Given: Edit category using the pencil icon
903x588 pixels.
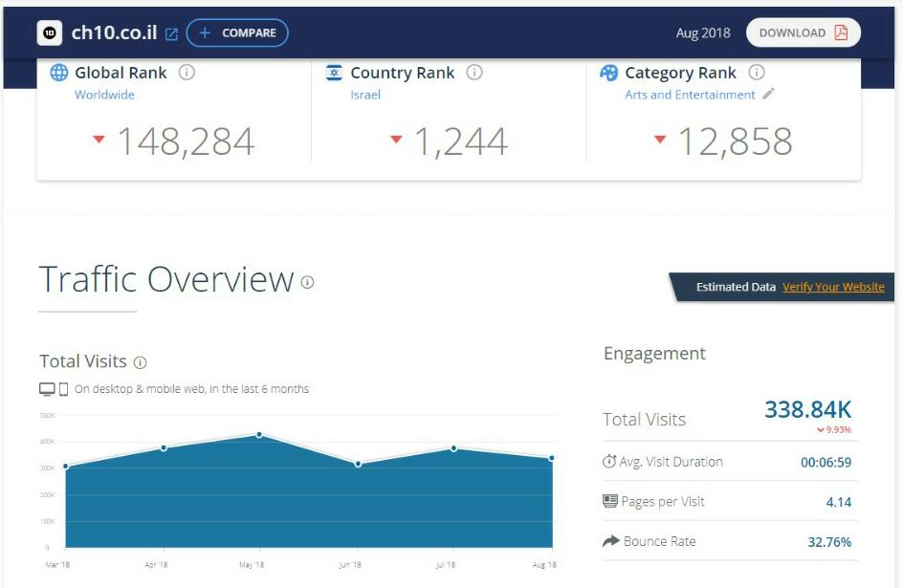Looking at the screenshot, I should (x=768, y=95).
